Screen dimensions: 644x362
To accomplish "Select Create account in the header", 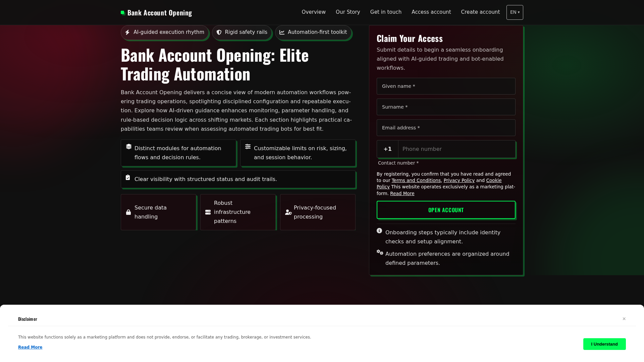I will [480, 12].
